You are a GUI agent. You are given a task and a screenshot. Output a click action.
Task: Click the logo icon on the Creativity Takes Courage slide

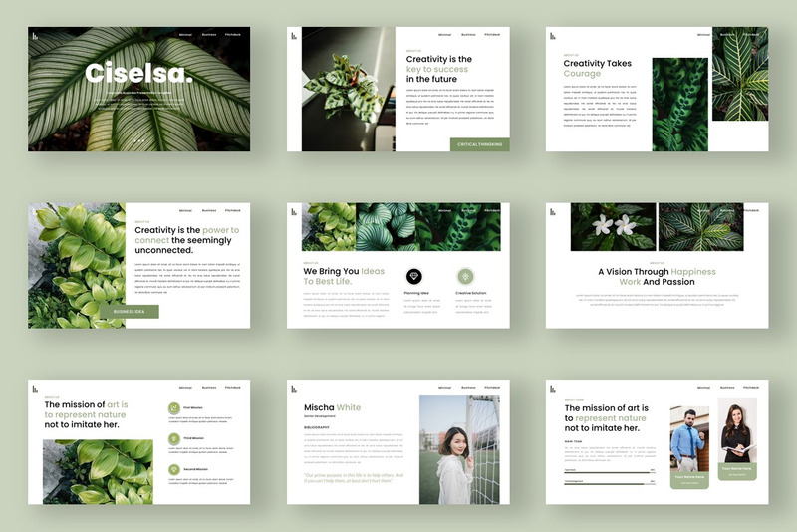[x=551, y=35]
